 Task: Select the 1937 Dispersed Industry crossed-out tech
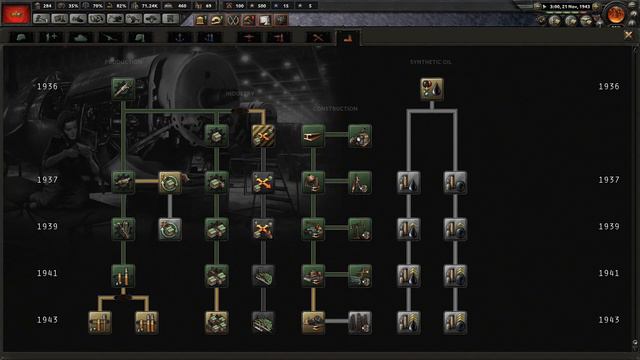(x=263, y=182)
